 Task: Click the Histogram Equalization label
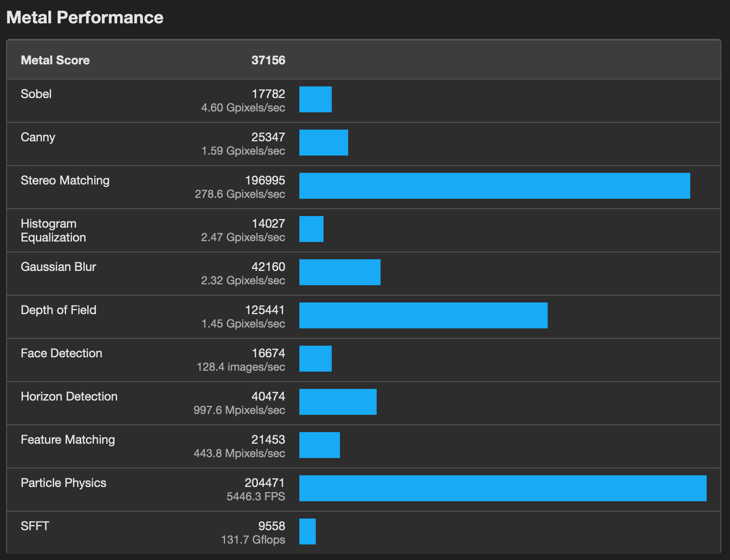coord(54,230)
